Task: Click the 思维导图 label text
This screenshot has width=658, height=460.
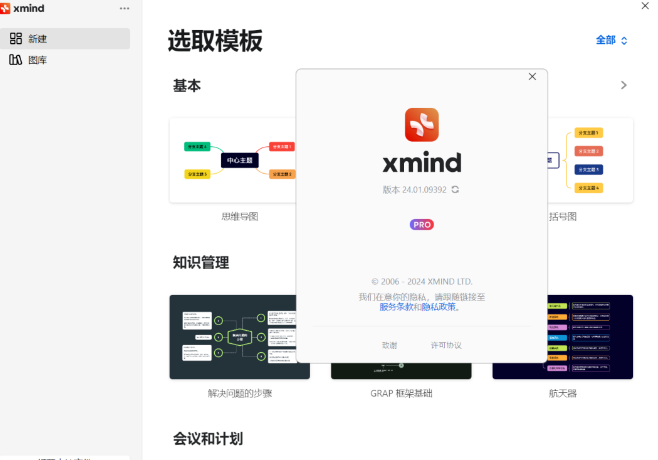Action: tap(240, 217)
